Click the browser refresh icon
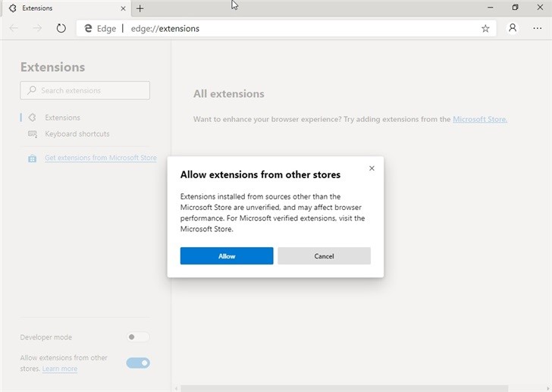 coord(61,28)
